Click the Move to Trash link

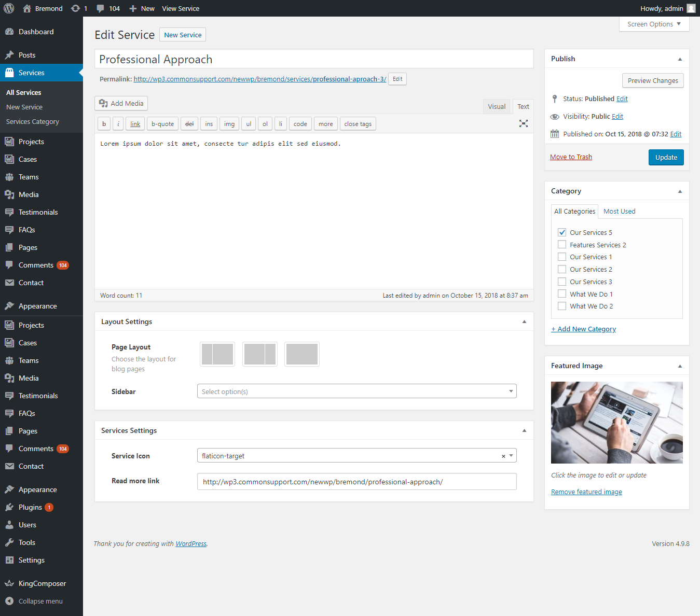[571, 157]
